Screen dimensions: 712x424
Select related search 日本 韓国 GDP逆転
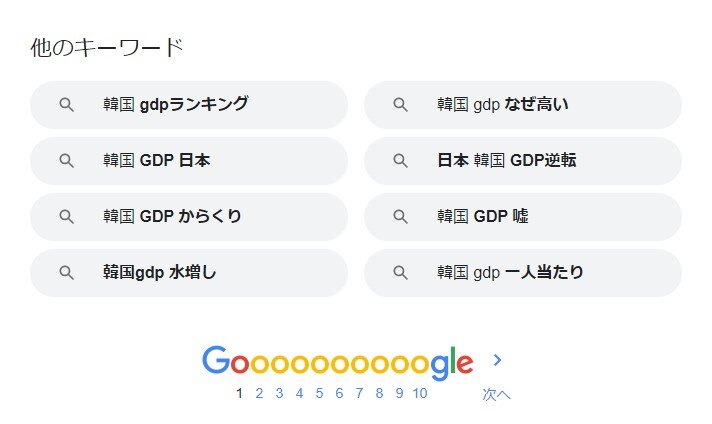click(x=523, y=161)
